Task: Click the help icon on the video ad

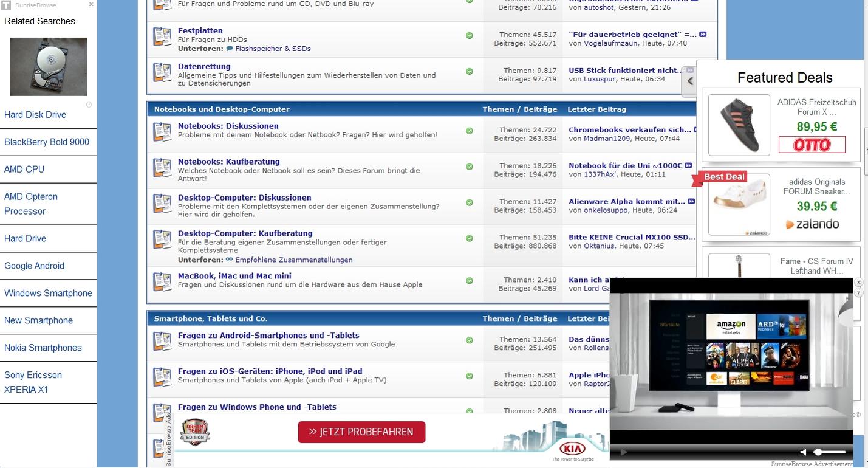Action: tap(858, 293)
